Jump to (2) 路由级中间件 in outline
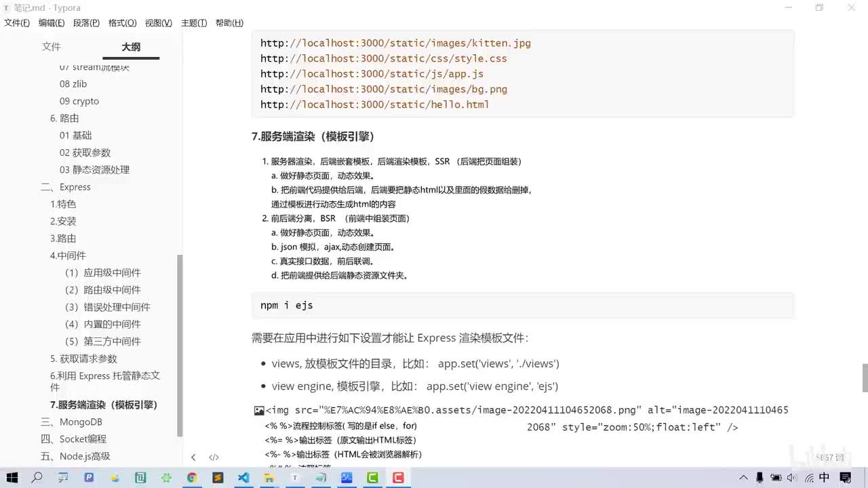Screen dimensions: 868x488 tap(103, 290)
